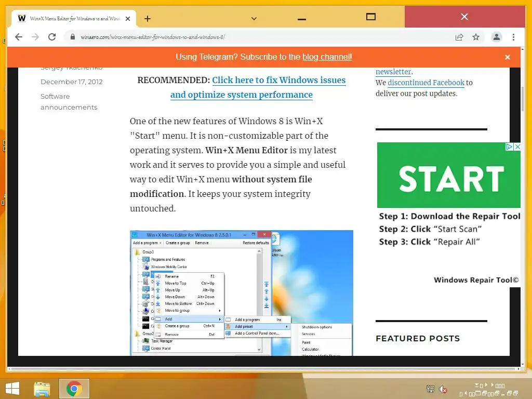Go back using the browser back arrow
This screenshot has height=399, width=532.
pos(19,37)
